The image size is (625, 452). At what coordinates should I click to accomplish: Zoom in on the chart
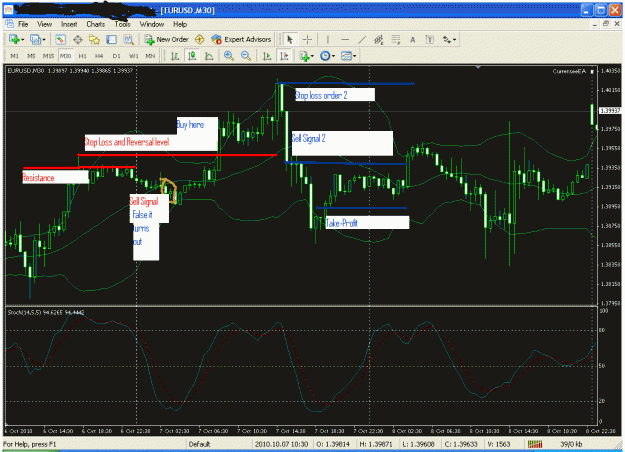click(x=229, y=56)
